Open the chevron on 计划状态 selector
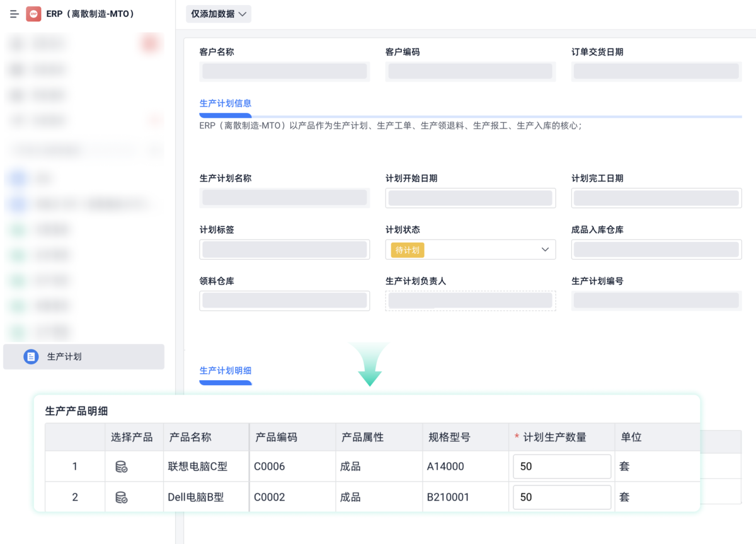 pyautogui.click(x=545, y=250)
